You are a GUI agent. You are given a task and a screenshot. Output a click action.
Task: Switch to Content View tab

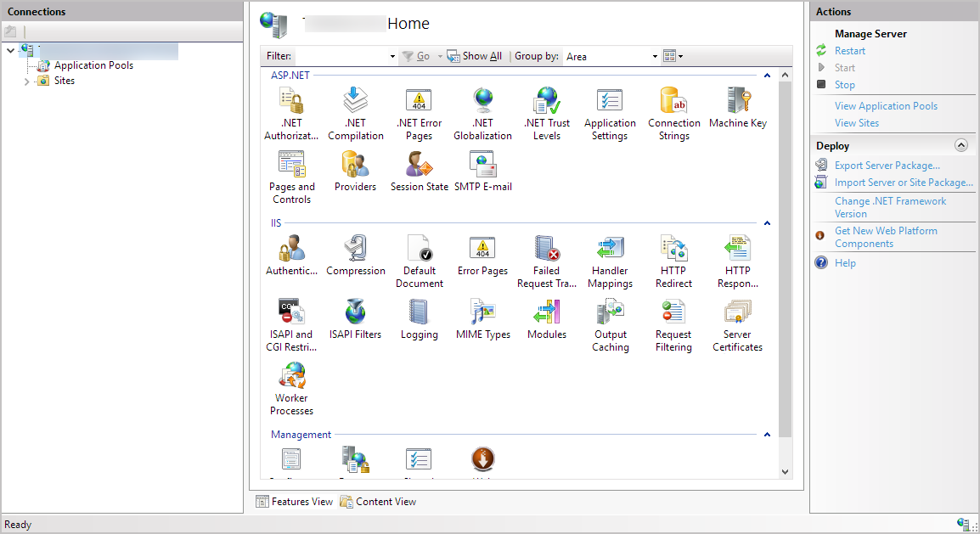click(379, 502)
